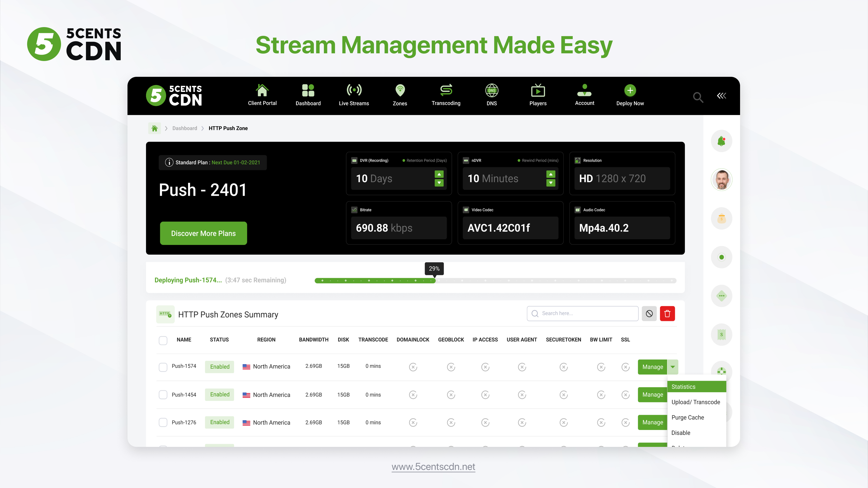Viewport: 868px width, 488px height.
Task: Select the checkbox for Push-1574
Action: coord(163,367)
